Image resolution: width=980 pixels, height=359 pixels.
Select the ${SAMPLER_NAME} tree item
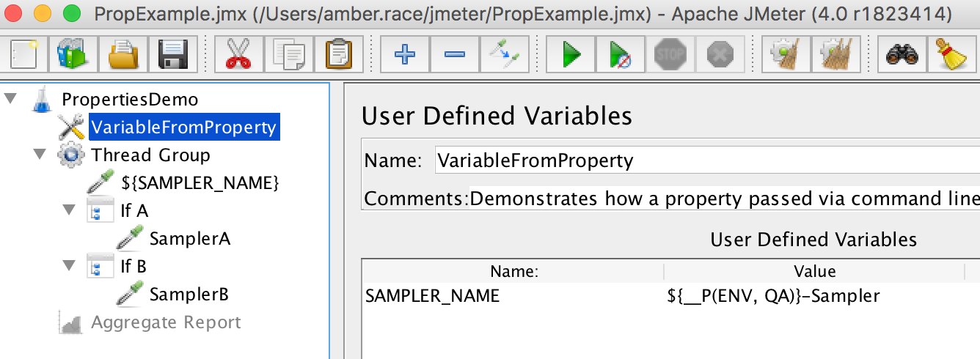[200, 183]
